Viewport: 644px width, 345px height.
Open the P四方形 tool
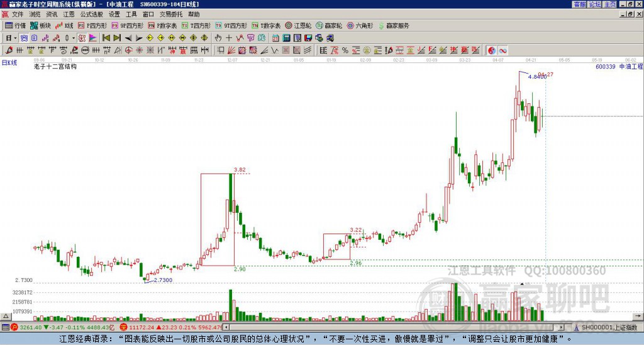point(92,25)
